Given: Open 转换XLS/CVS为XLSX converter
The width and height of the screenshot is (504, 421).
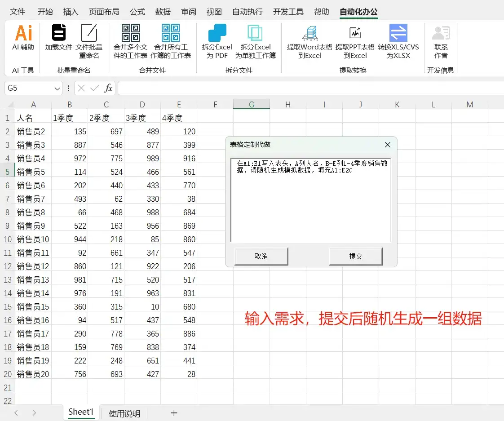Looking at the screenshot, I should [399, 40].
